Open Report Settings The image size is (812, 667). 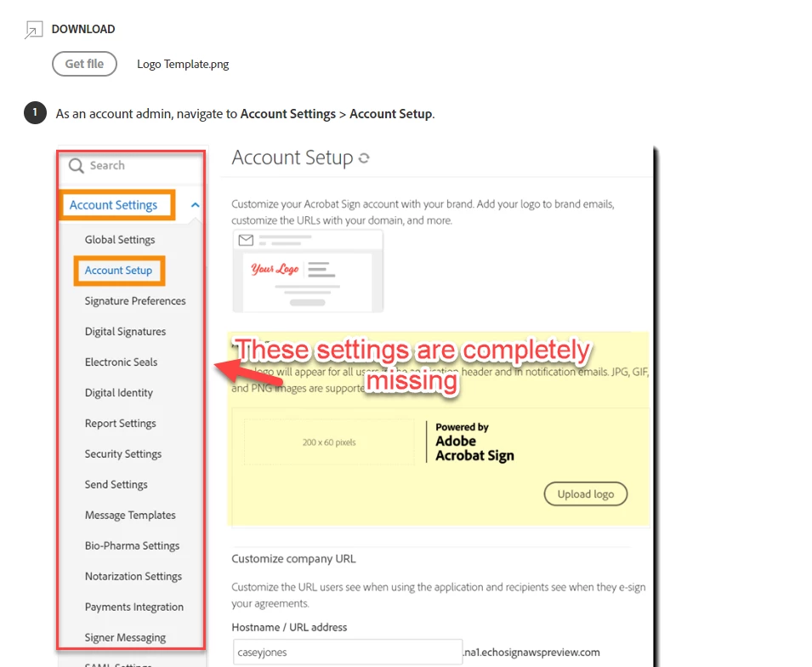click(x=120, y=424)
